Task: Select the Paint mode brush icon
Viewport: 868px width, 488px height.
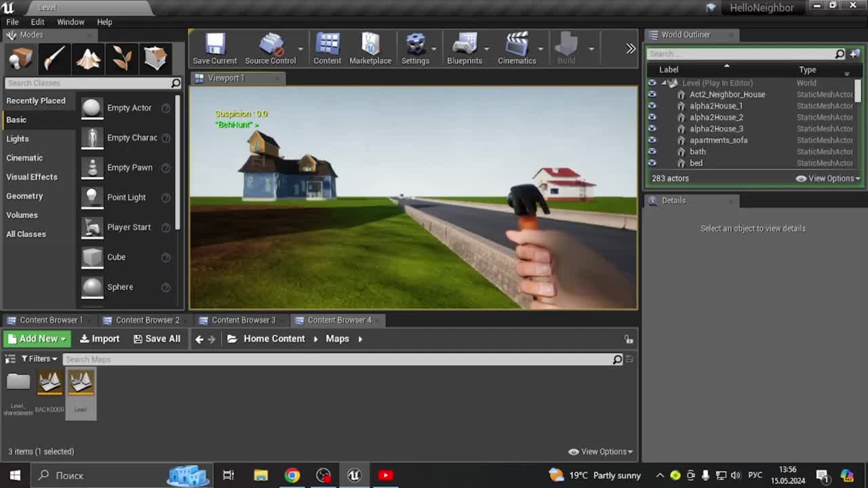Action: point(54,59)
